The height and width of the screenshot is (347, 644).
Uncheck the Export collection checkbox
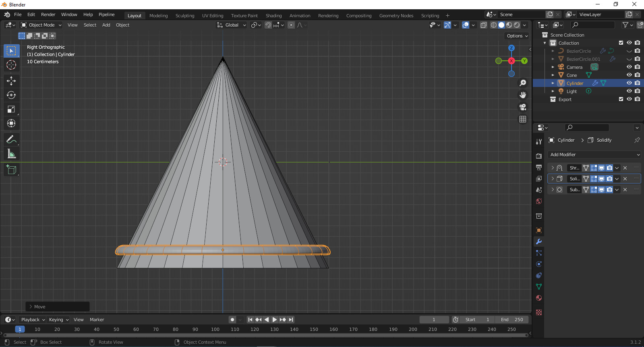pos(621,99)
